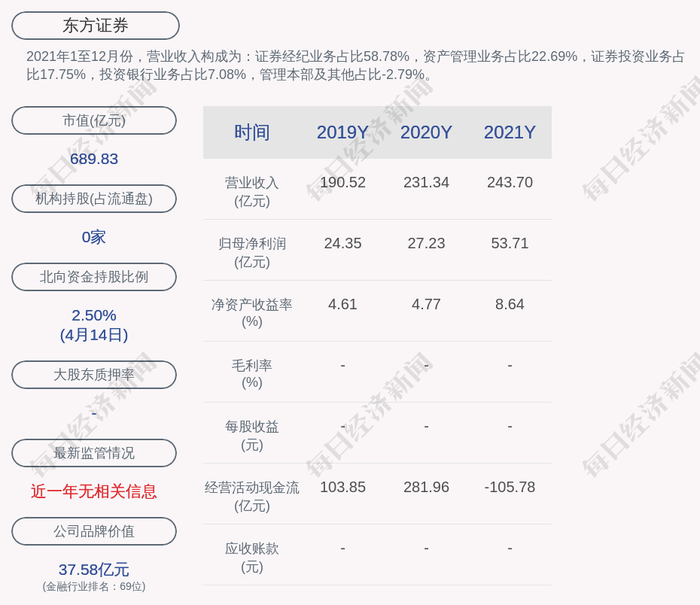Select the 2019Y column header
The height and width of the screenshot is (605, 700).
click(x=342, y=132)
